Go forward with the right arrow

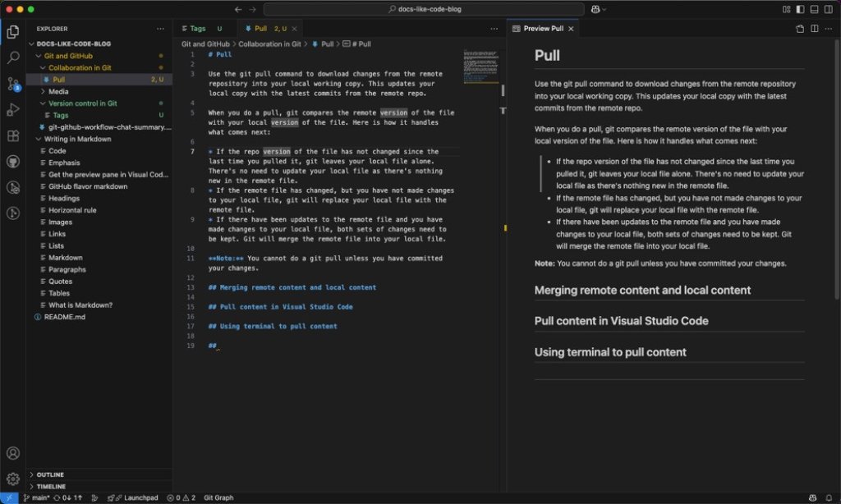[x=253, y=9]
